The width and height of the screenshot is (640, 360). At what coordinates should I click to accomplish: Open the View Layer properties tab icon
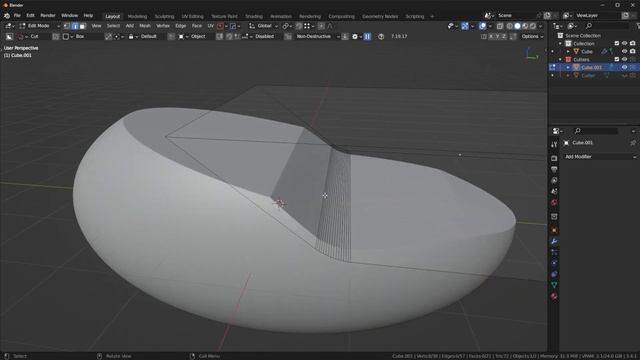[x=554, y=180]
